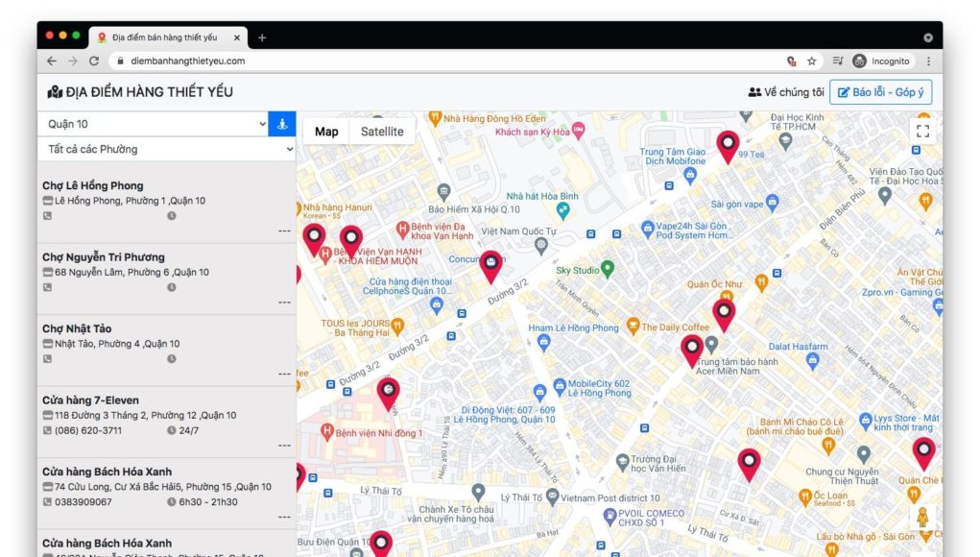Click the PVOIL COMECO CHXD SỐ 1 marker
This screenshot has height=557, width=980.
(610, 517)
